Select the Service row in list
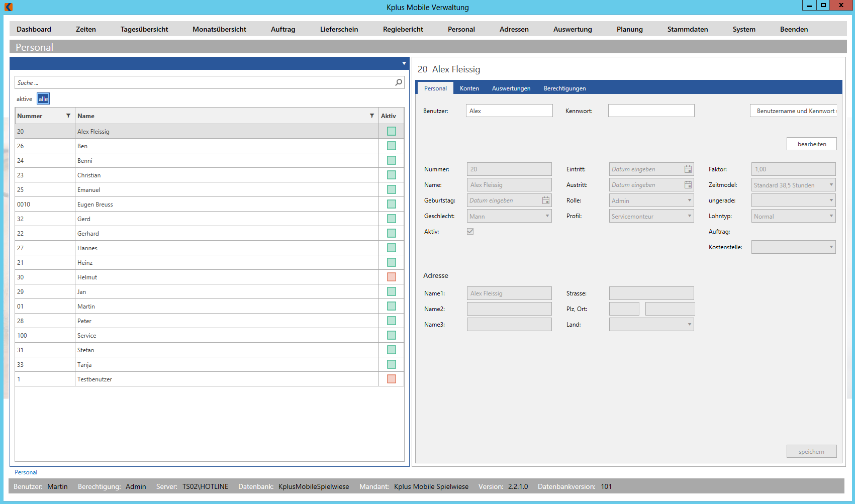Image resolution: width=855 pixels, height=504 pixels. coord(209,335)
